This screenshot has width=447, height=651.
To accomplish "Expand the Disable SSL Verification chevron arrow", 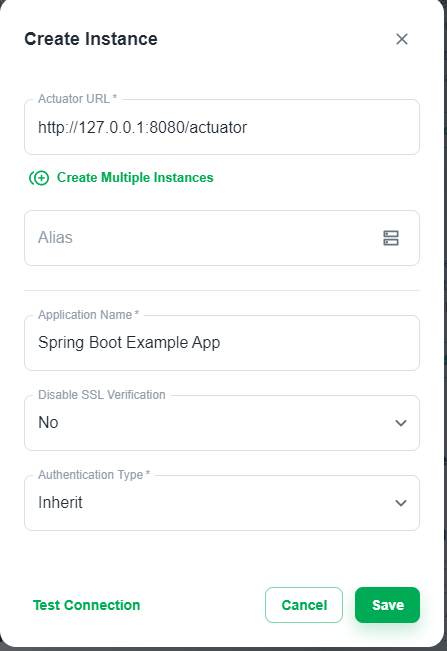I will click(x=401, y=423).
